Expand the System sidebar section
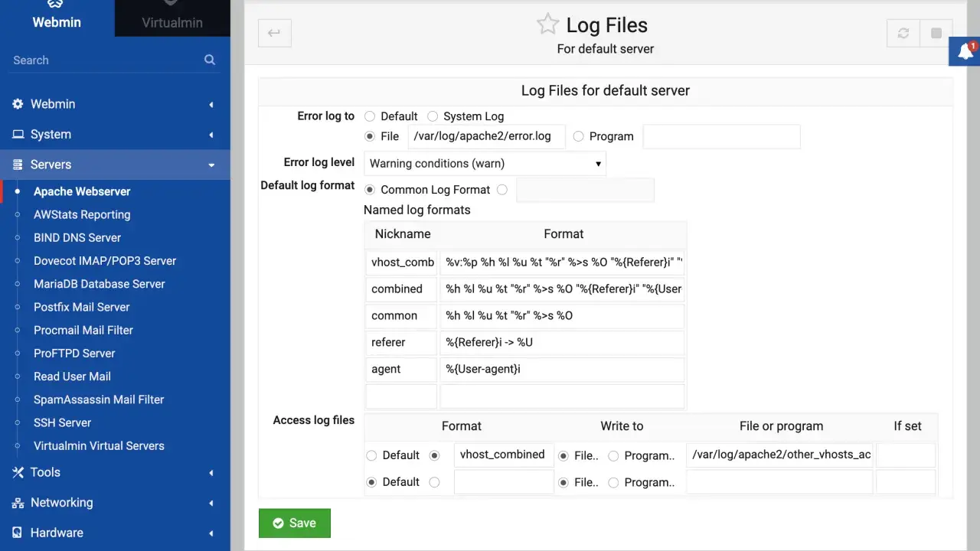Image resolution: width=980 pixels, height=551 pixels. click(211, 135)
